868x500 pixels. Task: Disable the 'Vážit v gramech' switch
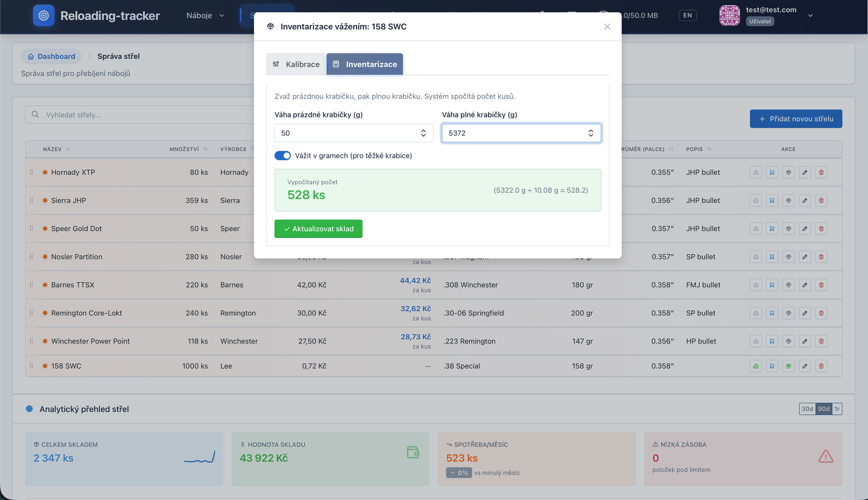pos(283,156)
